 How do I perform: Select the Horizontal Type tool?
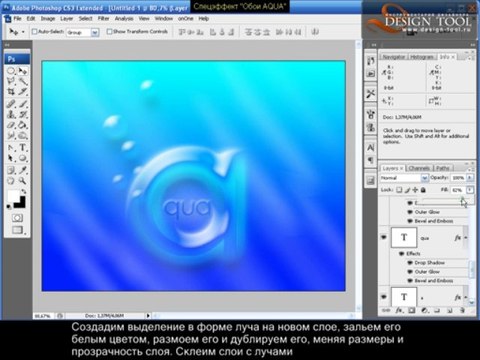coord(23,147)
